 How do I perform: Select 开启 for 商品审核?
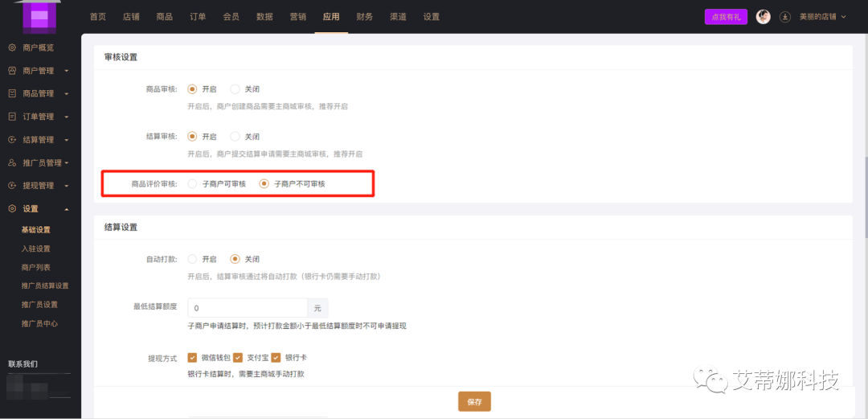pos(192,89)
